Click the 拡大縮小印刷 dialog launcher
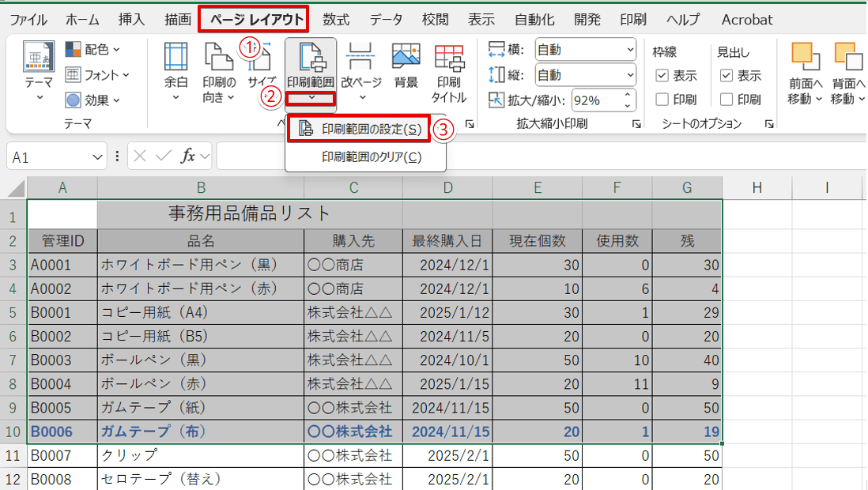The height and width of the screenshot is (490, 868). point(637,125)
